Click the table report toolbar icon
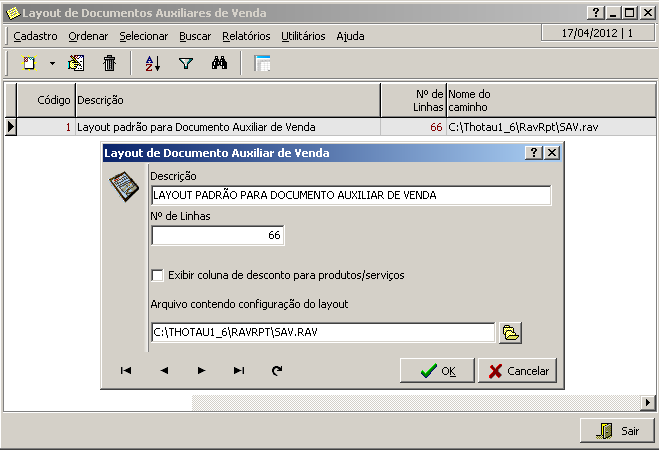 (x=262, y=63)
